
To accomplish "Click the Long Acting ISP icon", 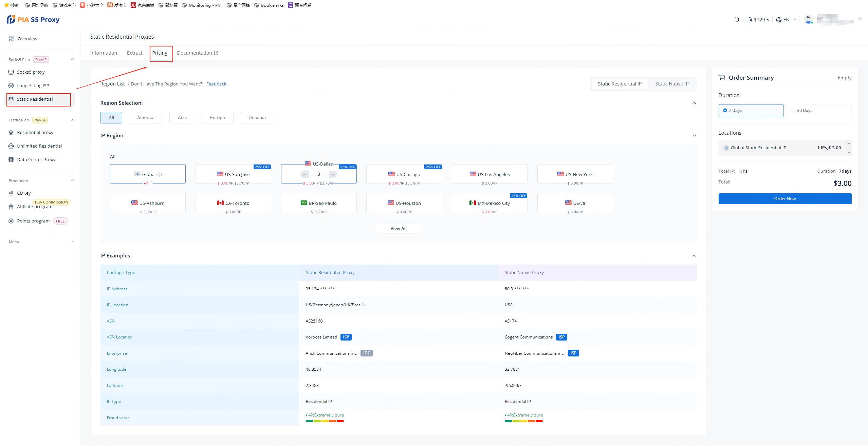I will click(x=11, y=86).
